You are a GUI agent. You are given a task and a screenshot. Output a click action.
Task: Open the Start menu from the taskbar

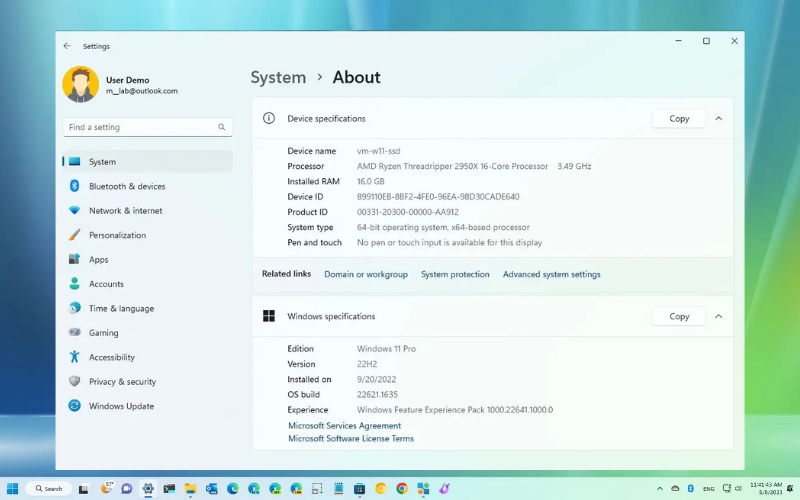12,488
